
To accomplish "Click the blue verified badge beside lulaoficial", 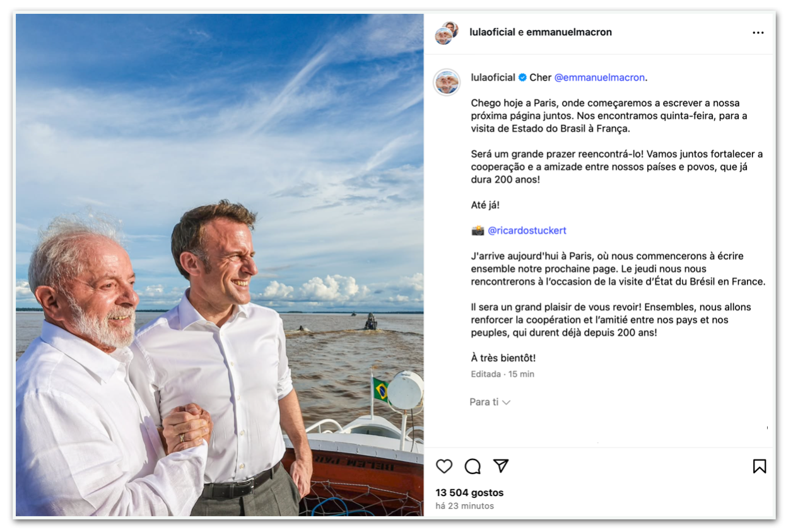I will [522, 78].
